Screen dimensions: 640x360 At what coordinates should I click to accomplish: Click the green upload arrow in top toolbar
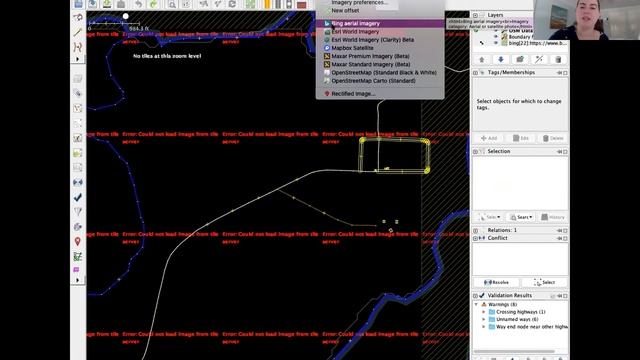point(107,4)
